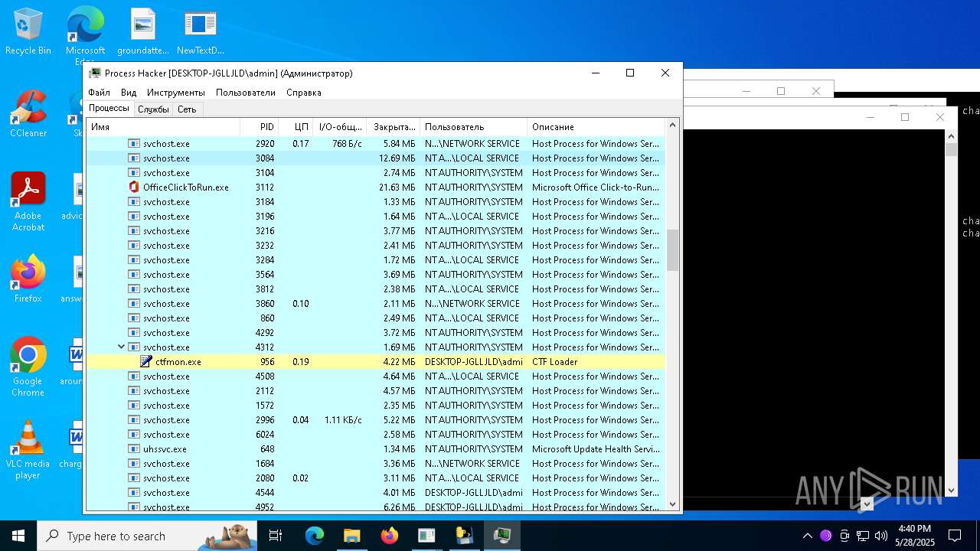Click the Type here to search box

click(x=147, y=536)
